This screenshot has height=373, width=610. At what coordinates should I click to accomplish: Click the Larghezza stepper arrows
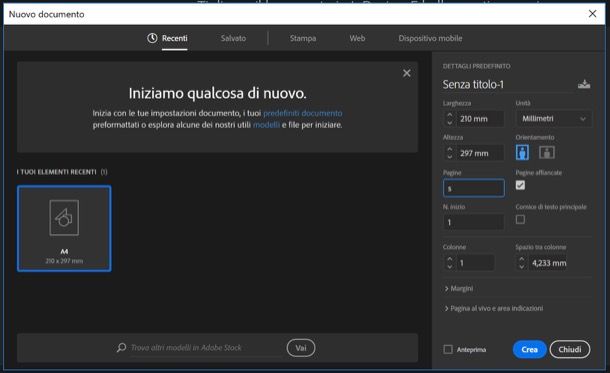tap(450, 119)
